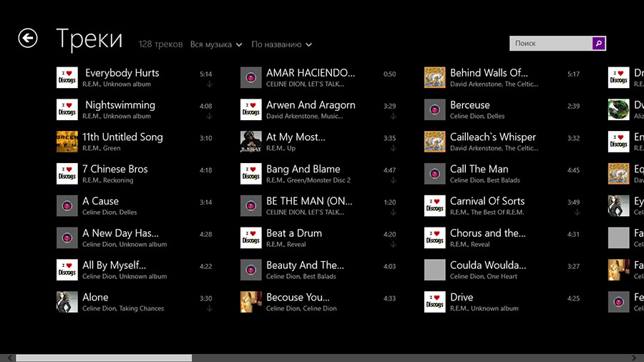Click the 5:14 duration of Everybody Hurts
This screenshot has width=644, height=362.
206,74
